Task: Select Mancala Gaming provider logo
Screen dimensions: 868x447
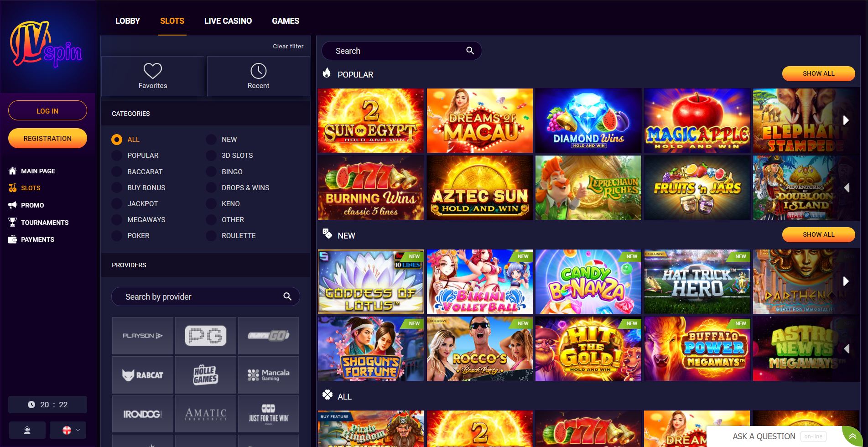Action: [269, 375]
